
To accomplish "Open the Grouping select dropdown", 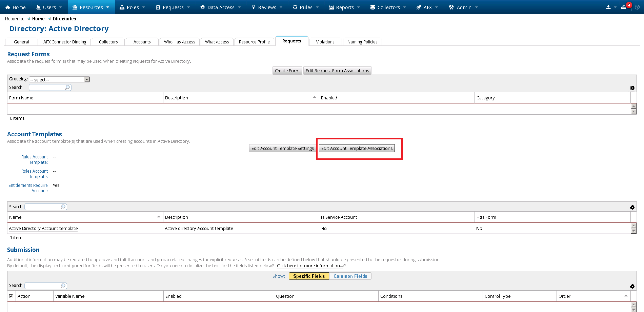I will [x=59, y=79].
